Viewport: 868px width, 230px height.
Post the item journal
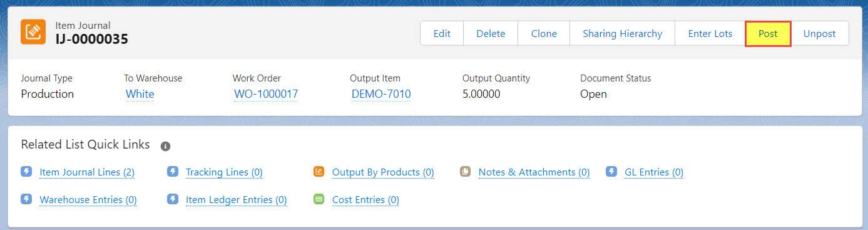768,33
